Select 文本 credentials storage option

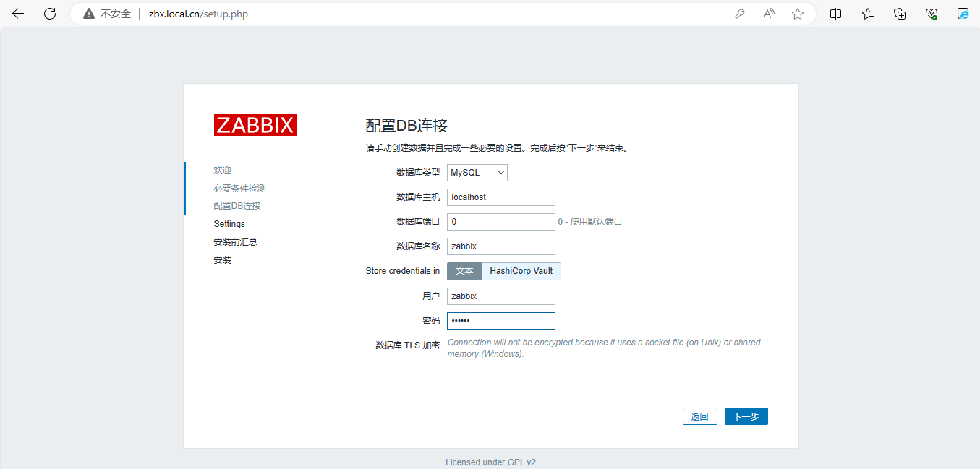coord(464,271)
